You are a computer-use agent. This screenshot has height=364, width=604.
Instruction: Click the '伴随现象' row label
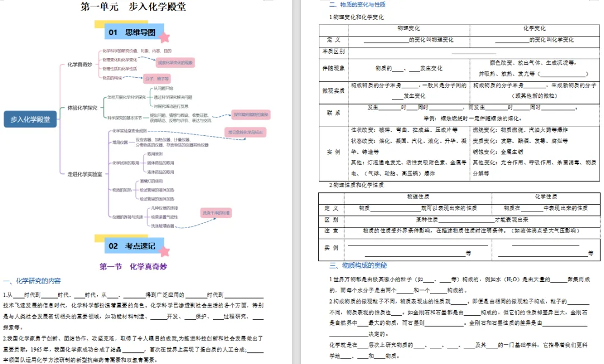pyautogui.click(x=333, y=68)
